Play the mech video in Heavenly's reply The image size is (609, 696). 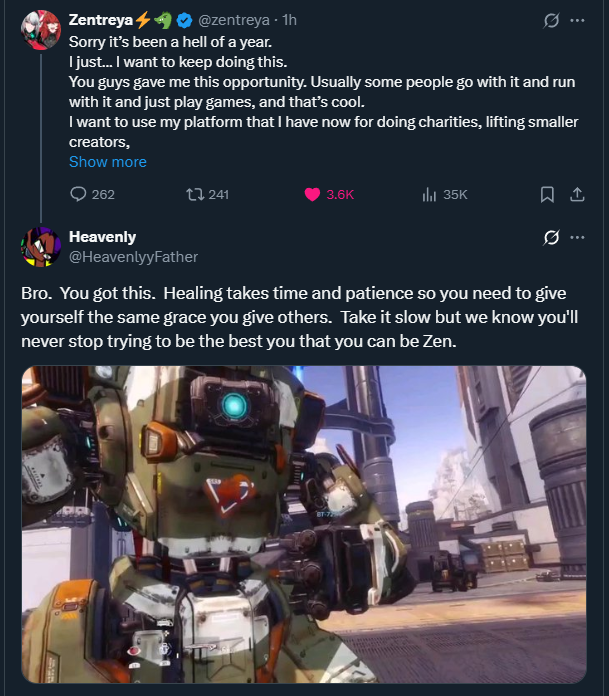tap(304, 524)
